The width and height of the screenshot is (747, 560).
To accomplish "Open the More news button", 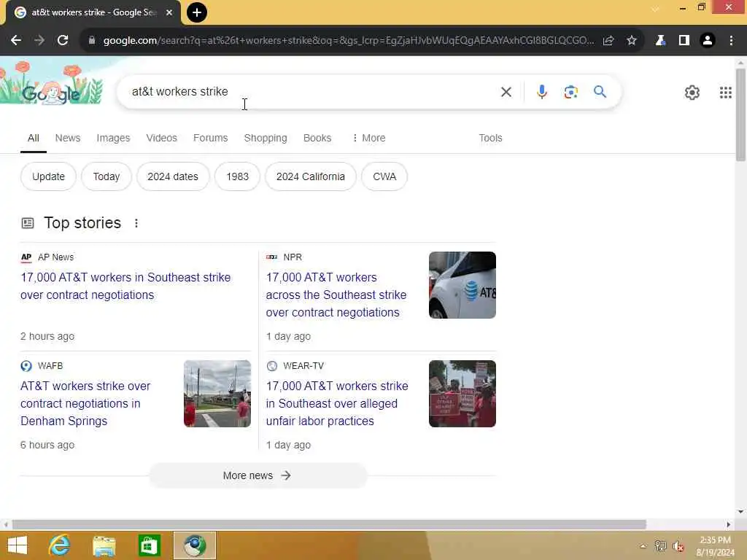I will point(258,475).
